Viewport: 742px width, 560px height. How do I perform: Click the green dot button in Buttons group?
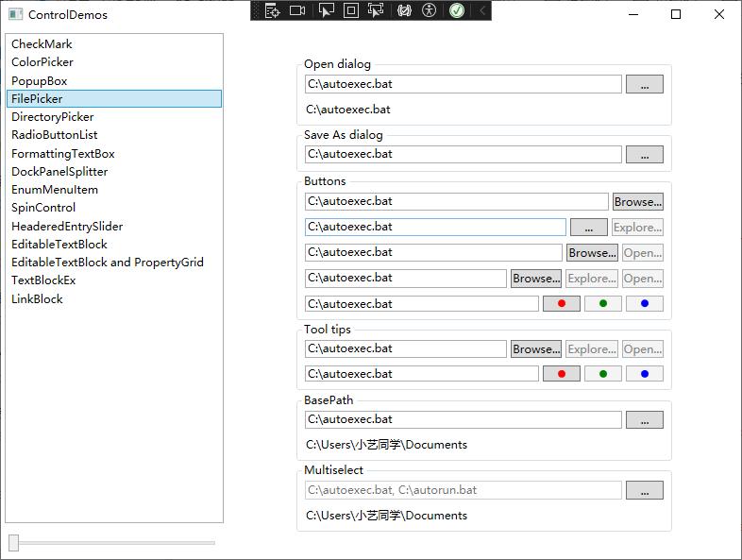click(x=602, y=304)
